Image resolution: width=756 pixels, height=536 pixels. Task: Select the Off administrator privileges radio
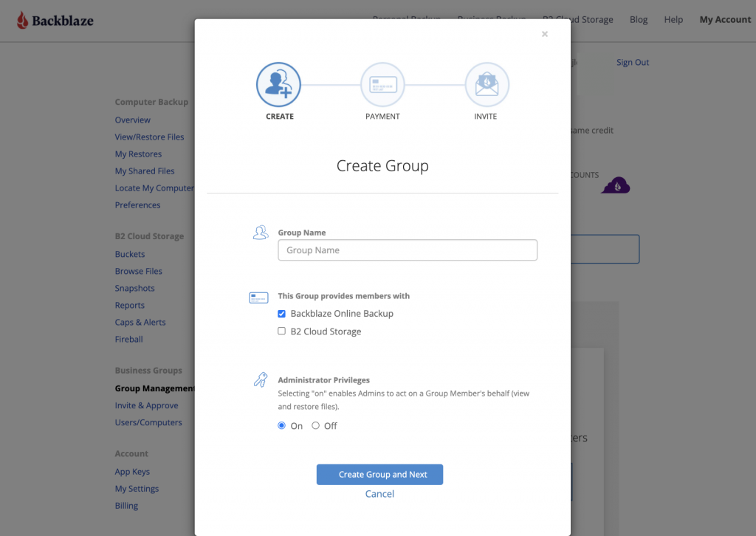click(315, 425)
